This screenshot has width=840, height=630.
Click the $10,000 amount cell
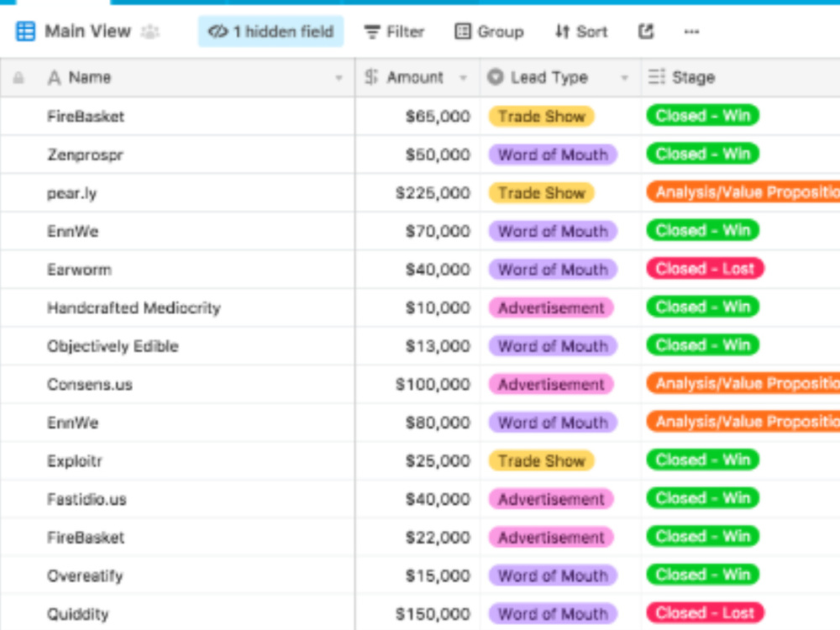point(417,307)
